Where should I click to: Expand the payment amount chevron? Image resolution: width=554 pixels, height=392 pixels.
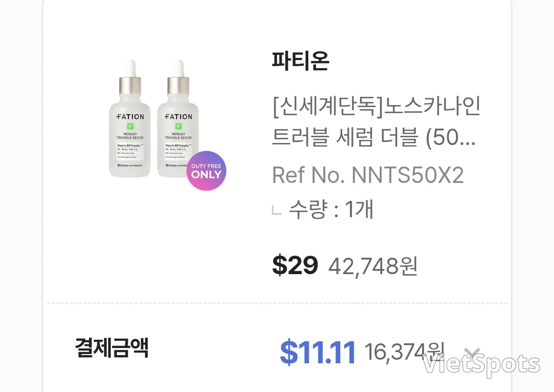(472, 352)
